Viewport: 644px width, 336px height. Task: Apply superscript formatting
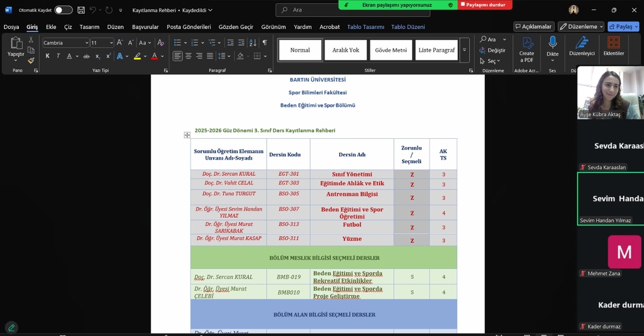[108, 56]
